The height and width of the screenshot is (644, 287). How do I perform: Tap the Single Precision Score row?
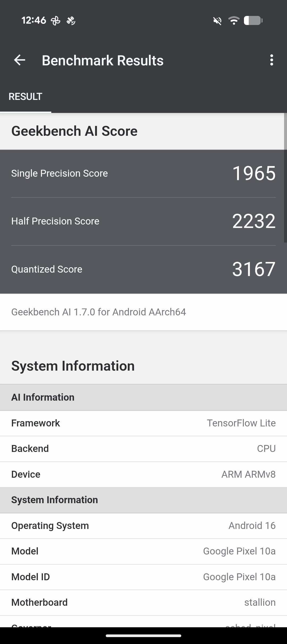pos(143,173)
